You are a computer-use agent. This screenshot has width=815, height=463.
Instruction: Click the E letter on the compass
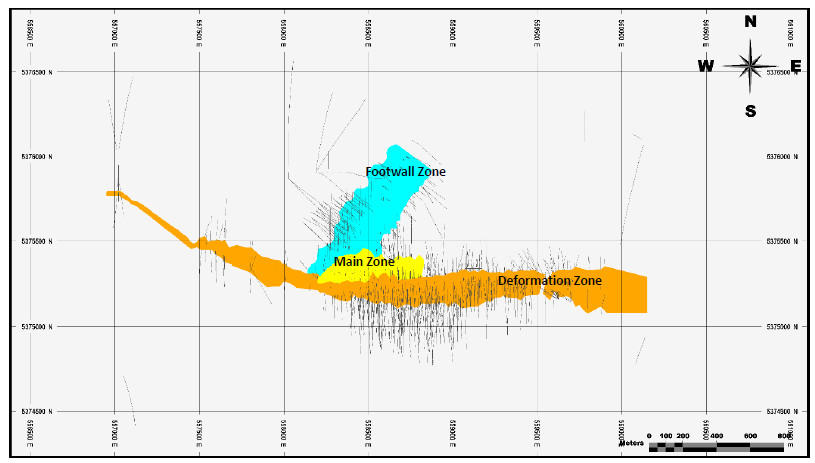click(x=795, y=66)
